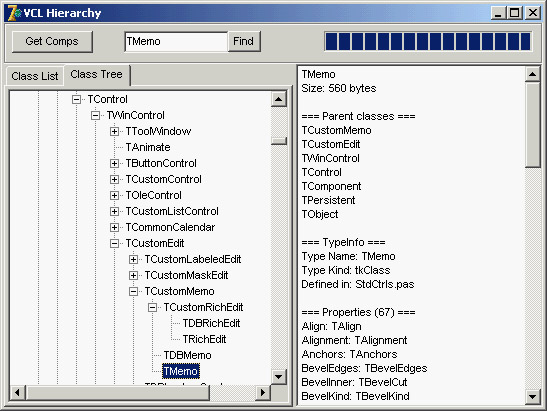This screenshot has width=547, height=411.
Task: Select TRichEdit tree item
Action: click(x=204, y=339)
